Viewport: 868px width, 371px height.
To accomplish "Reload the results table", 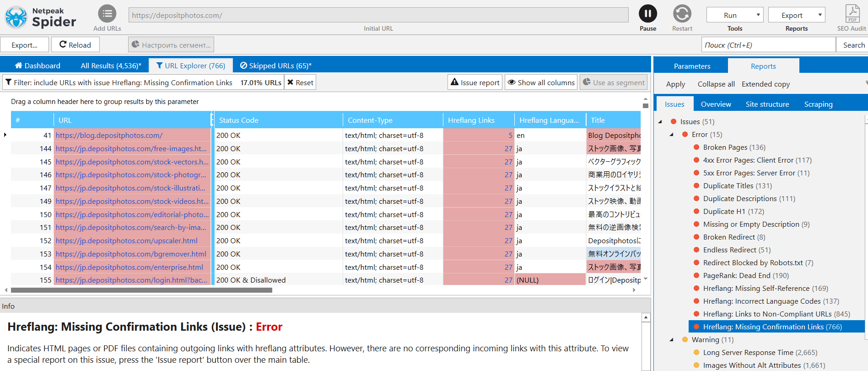I will point(75,45).
